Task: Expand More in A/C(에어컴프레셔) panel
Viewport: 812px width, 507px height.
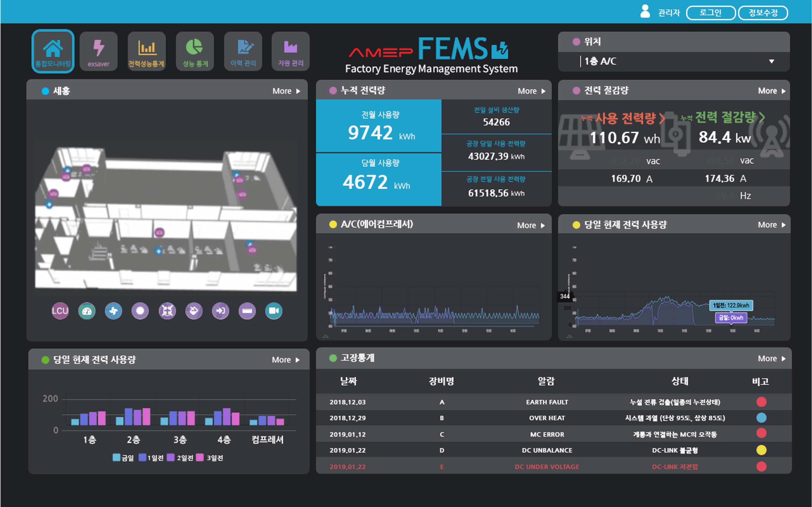Action: coord(531,225)
